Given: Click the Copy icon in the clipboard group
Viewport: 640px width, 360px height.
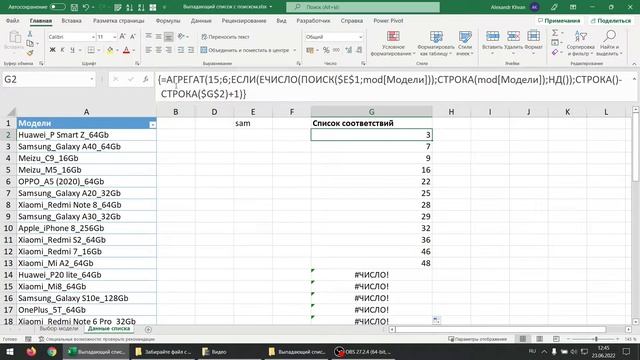Looking at the screenshot, I should coord(30,43).
